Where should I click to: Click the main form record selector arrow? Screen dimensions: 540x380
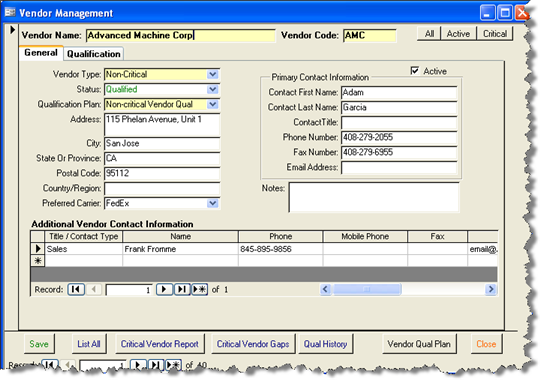pos(12,30)
